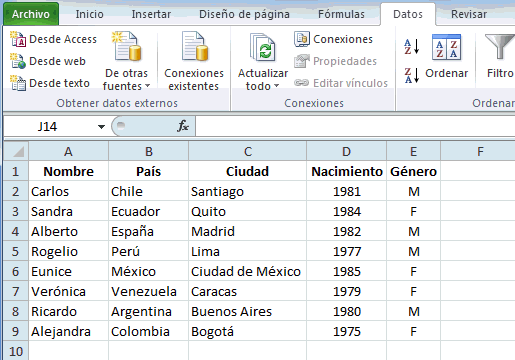This screenshot has height=360, width=515.
Task: Select row 1 header
Action: coord(16,171)
